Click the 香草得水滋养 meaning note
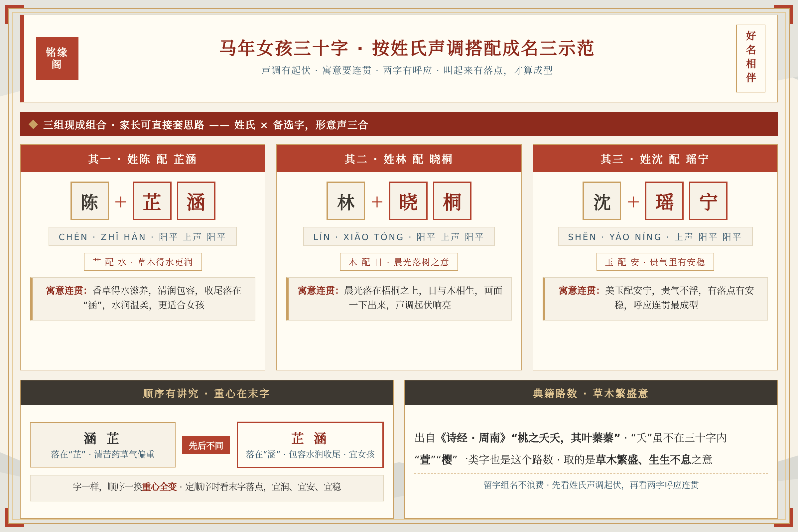 [143, 299]
